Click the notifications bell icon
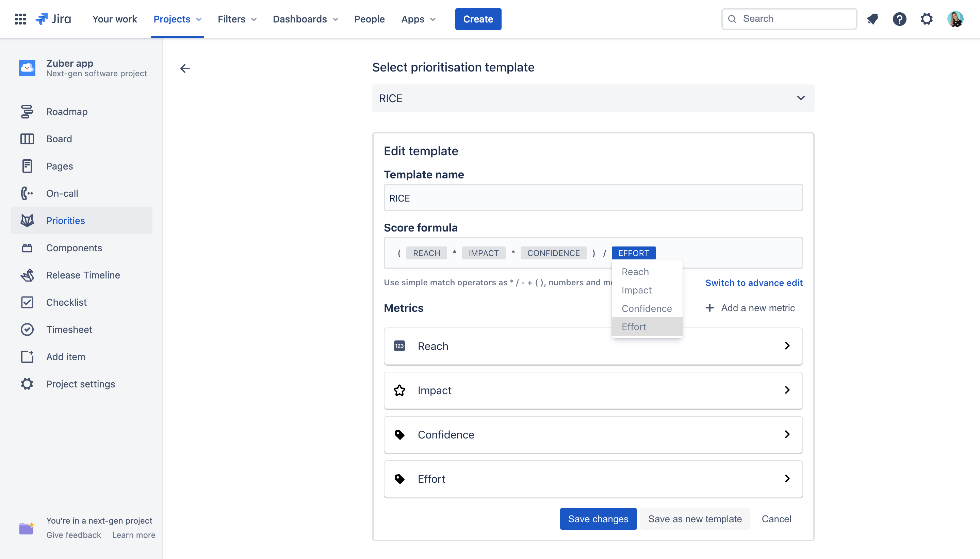Image resolution: width=980 pixels, height=559 pixels. (872, 19)
